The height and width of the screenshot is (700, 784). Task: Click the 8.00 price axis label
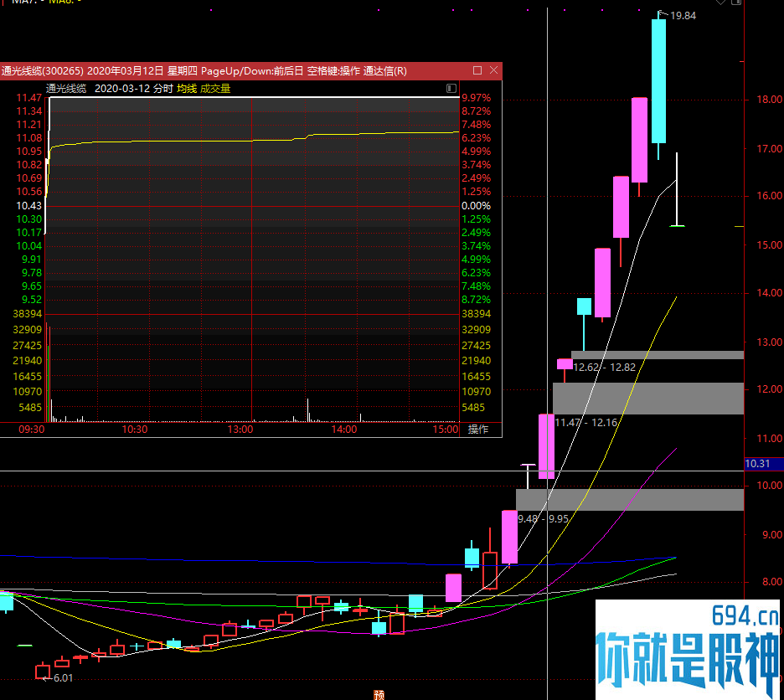coord(772,581)
